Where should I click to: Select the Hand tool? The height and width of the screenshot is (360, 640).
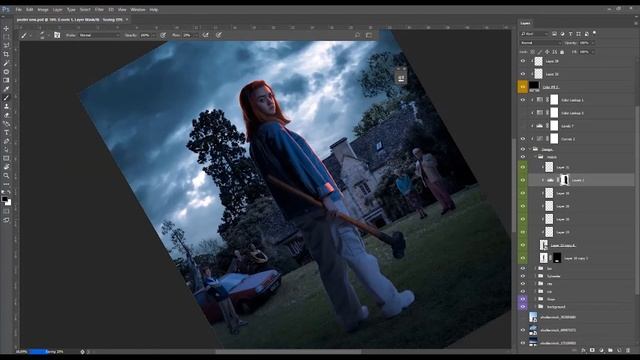coord(6,167)
